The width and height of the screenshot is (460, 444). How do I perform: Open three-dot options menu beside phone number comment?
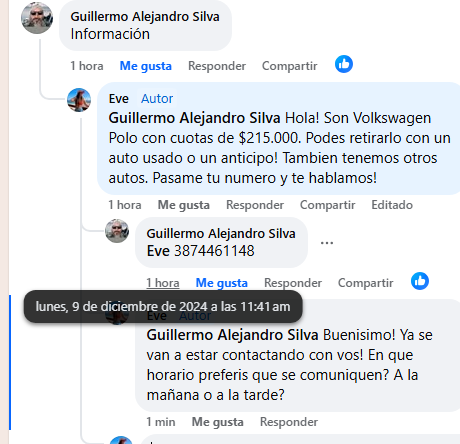(x=327, y=243)
